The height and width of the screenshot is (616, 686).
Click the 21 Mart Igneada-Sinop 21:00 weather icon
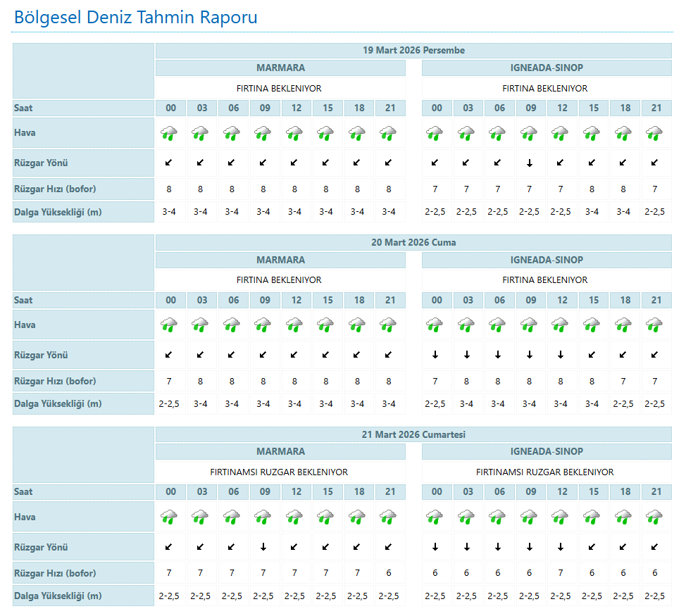coord(654,517)
